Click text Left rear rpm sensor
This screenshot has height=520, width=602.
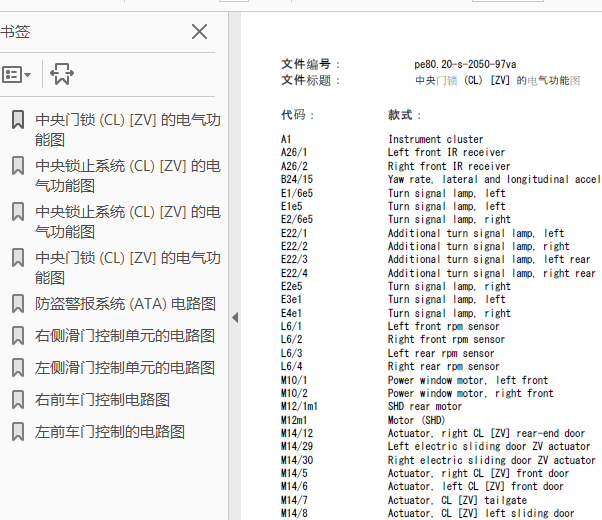click(441, 353)
